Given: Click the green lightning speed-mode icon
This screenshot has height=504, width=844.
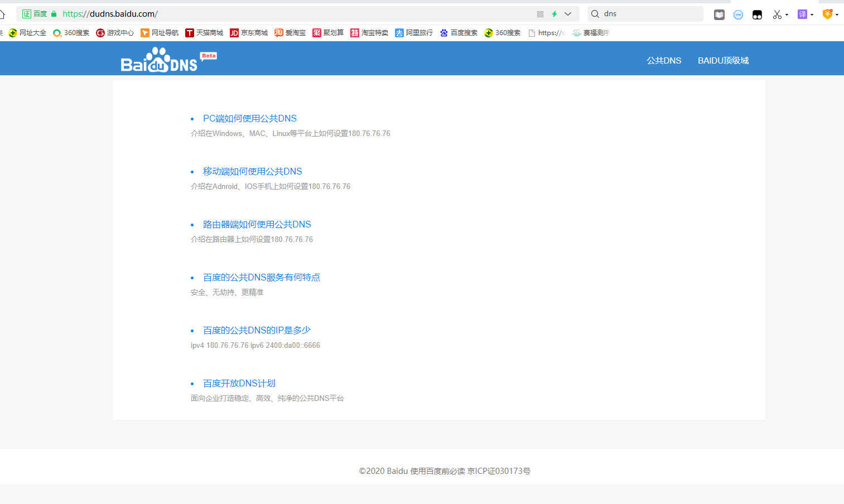Looking at the screenshot, I should point(554,14).
